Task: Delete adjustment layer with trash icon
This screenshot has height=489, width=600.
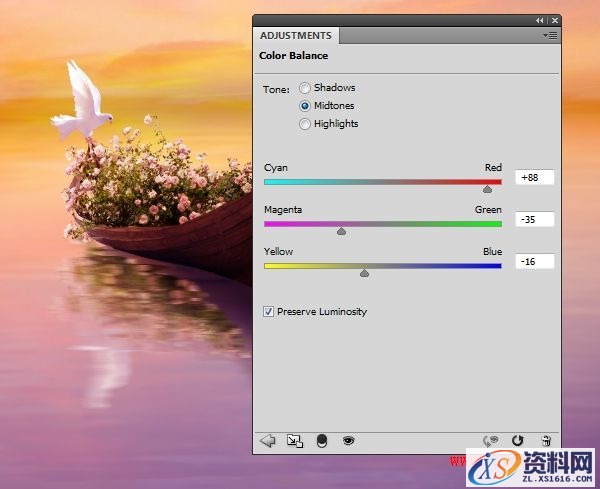Action: pos(545,440)
